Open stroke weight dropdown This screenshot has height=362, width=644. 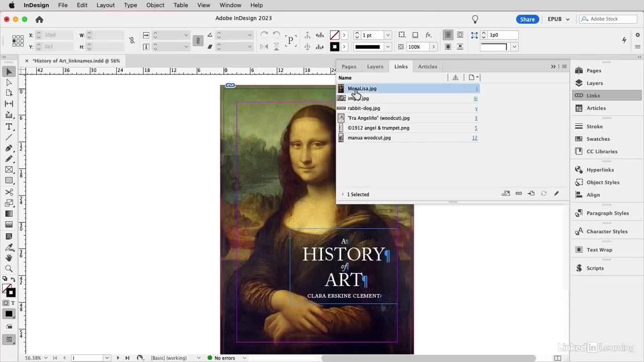click(x=388, y=35)
